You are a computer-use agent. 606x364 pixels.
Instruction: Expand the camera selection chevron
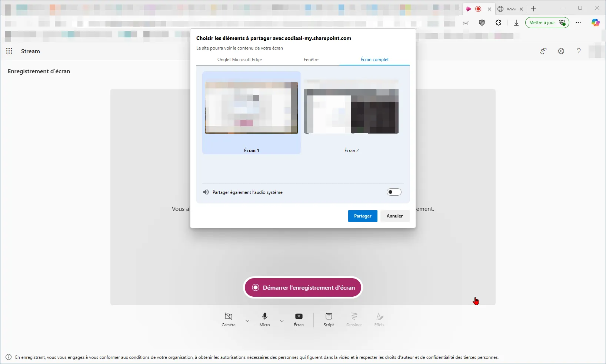(248, 321)
